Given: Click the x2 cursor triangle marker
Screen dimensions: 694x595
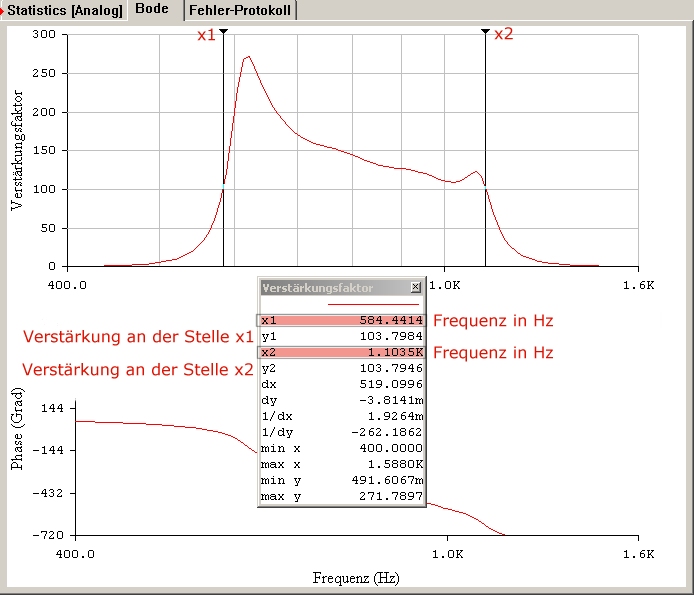Looking at the screenshot, I should click(485, 32).
